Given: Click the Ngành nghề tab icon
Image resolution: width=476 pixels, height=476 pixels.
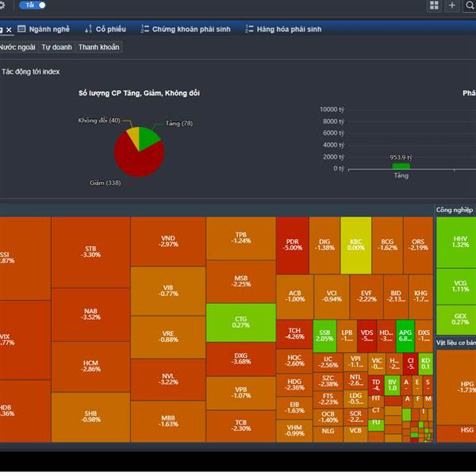Looking at the screenshot, I should tap(21, 29).
